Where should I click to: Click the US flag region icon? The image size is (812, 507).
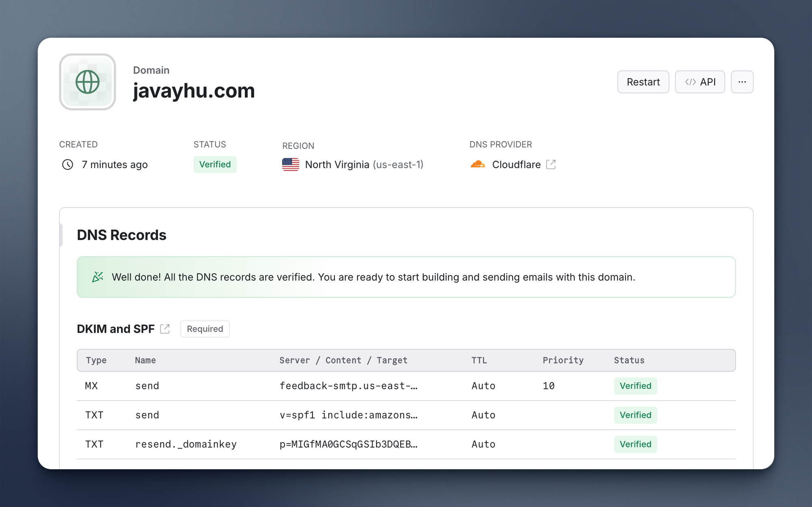click(x=291, y=165)
